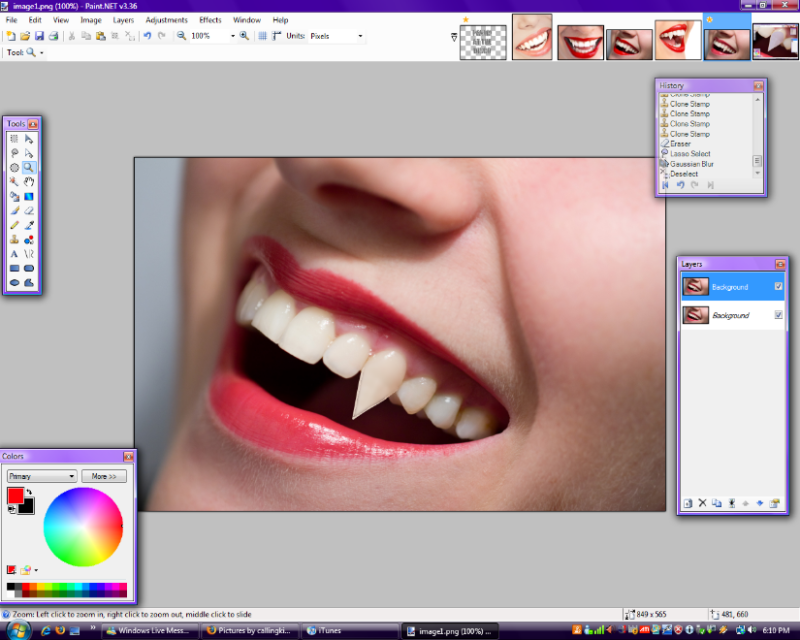Open the checkerboard transparent image thumbnail

point(483,42)
